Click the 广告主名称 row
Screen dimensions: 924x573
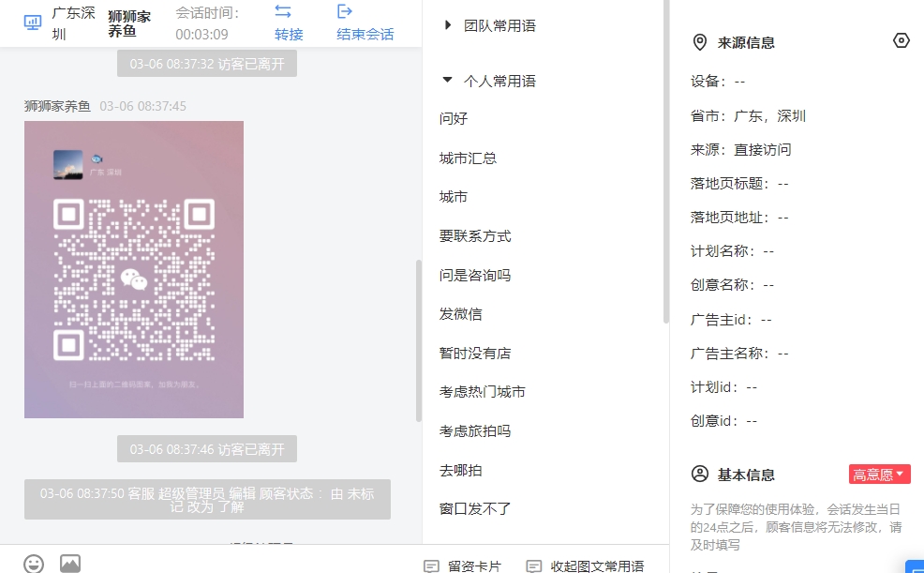pos(739,354)
